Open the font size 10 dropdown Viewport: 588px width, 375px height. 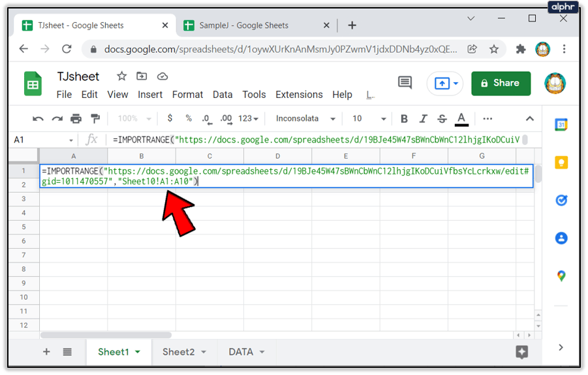tap(369, 119)
